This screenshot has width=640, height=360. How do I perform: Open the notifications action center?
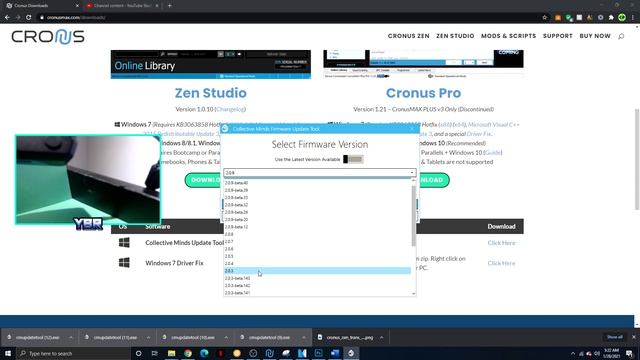point(630,353)
